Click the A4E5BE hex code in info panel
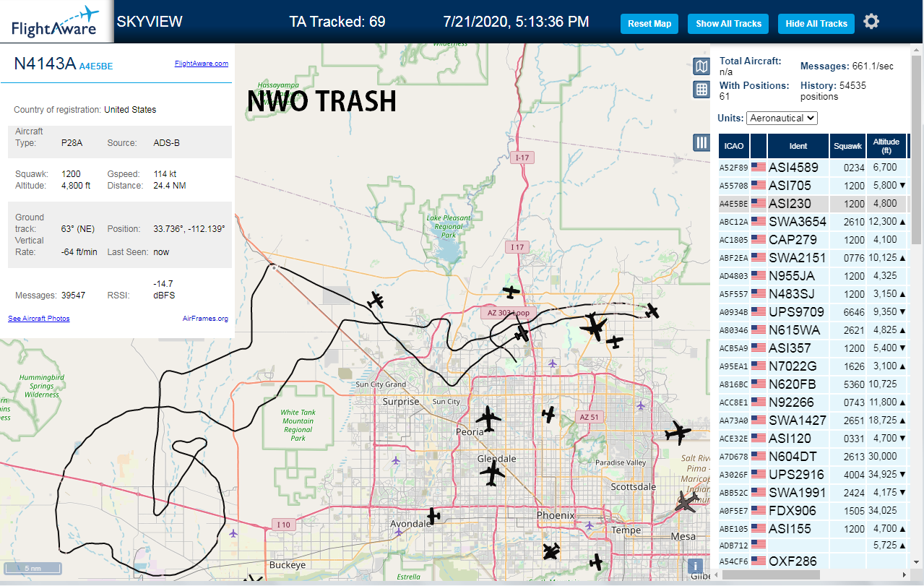Screen dimensions: 924x586 pos(96,66)
